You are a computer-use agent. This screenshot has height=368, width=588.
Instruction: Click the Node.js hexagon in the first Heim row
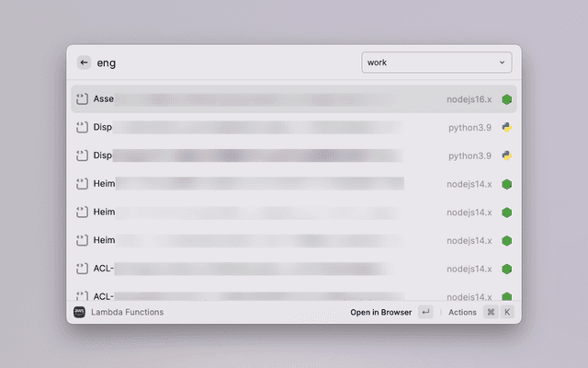point(506,184)
